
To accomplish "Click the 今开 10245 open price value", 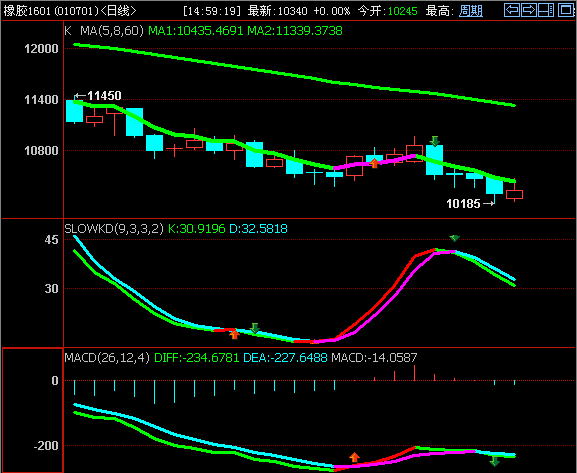I will [x=403, y=11].
